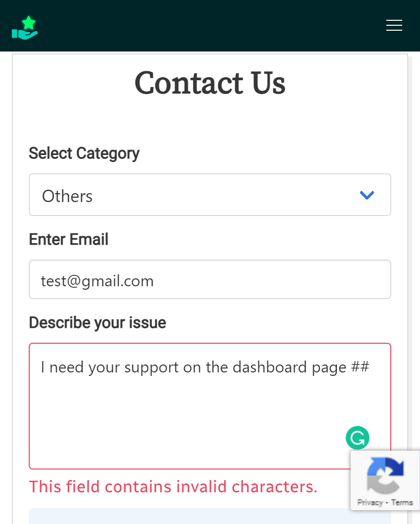Focus the email field containing test@gmail.com
Viewport: 420px width, 524px height.
point(210,279)
